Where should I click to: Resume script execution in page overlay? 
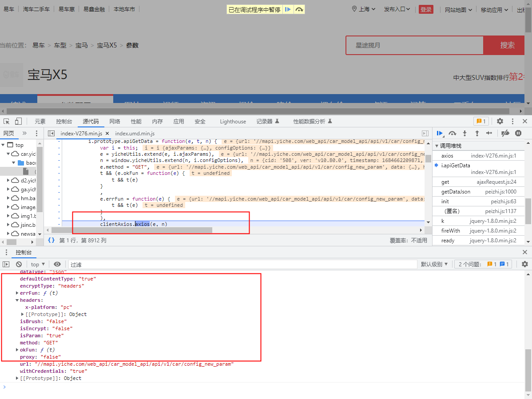(288, 9)
